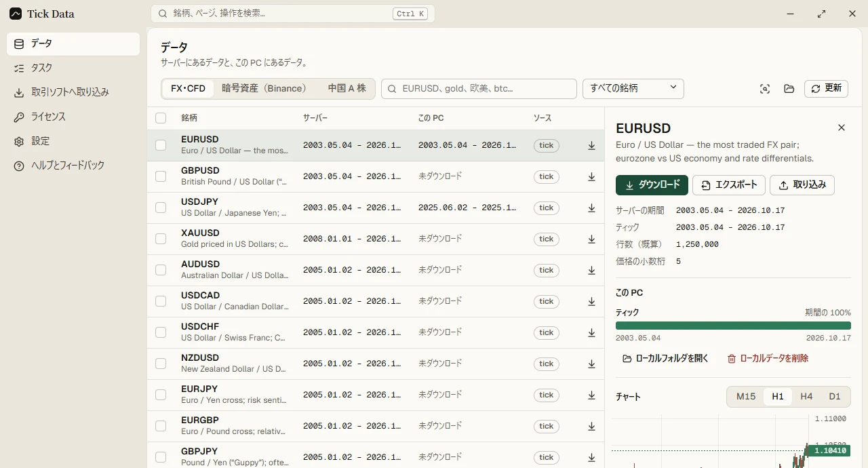Click the maximize window icon
Viewport: 868px width, 468px height.
821,14
